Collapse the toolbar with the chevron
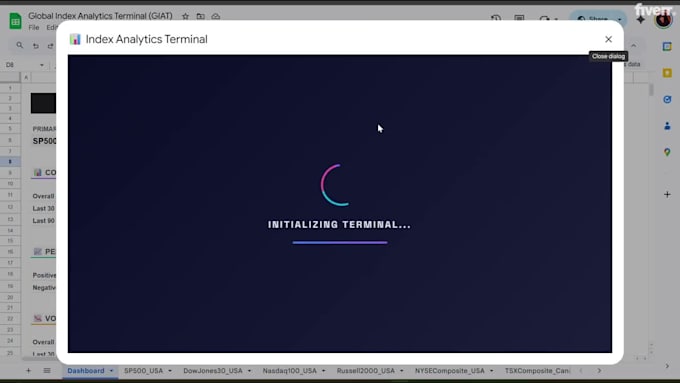The image size is (680, 383). (634, 46)
